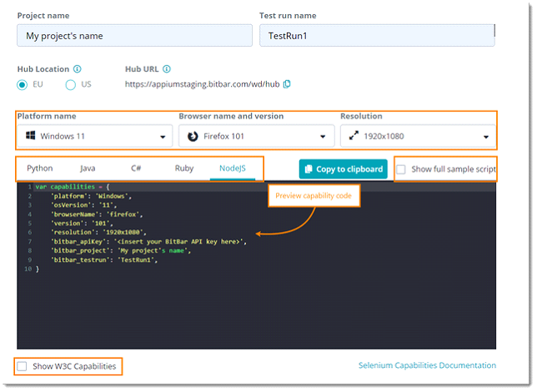Click the Windows logo in Platform field
The width and height of the screenshot is (537, 392).
(x=29, y=137)
